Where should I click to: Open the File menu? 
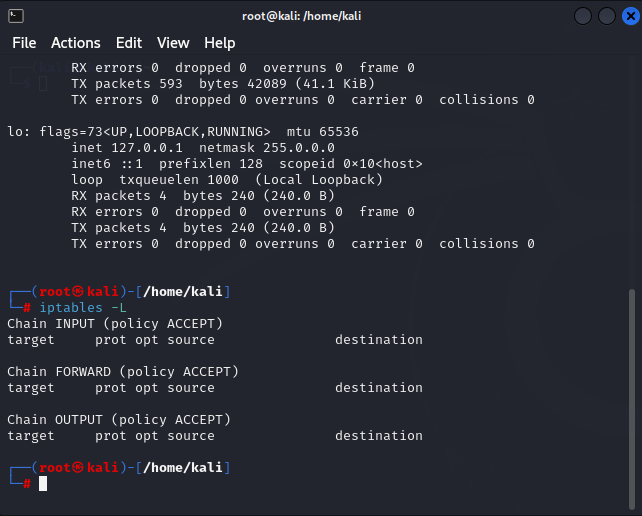(24, 43)
